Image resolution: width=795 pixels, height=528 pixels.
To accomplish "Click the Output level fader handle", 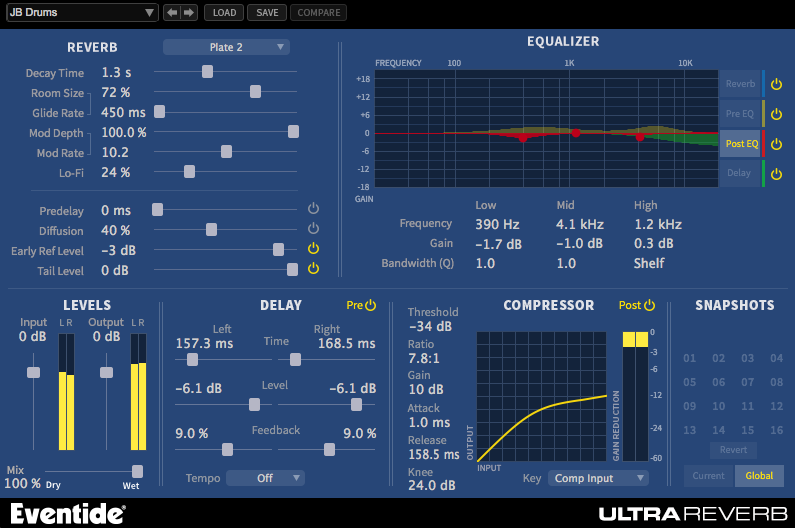I will point(106,373).
